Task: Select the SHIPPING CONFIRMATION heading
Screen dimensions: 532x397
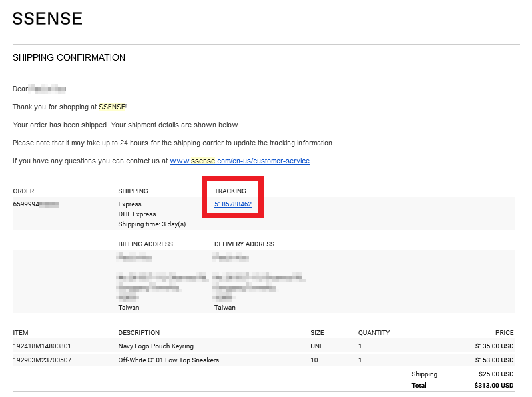Action: point(69,57)
